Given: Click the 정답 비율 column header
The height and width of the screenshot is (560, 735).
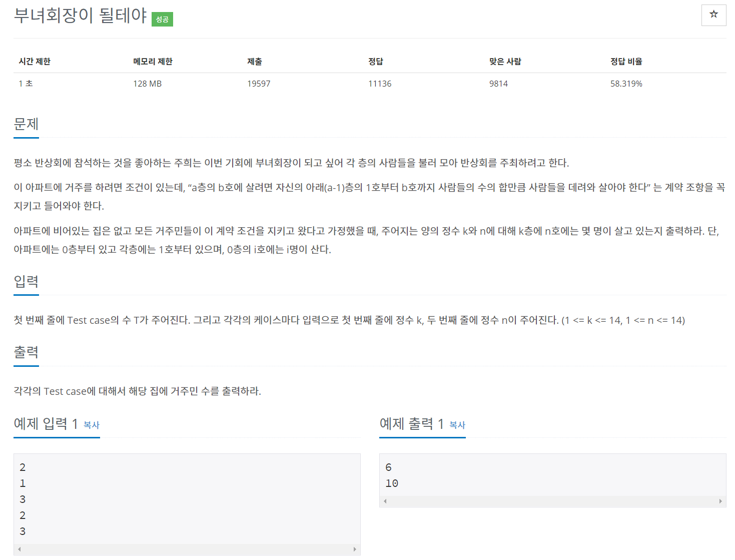Looking at the screenshot, I should [x=626, y=61].
